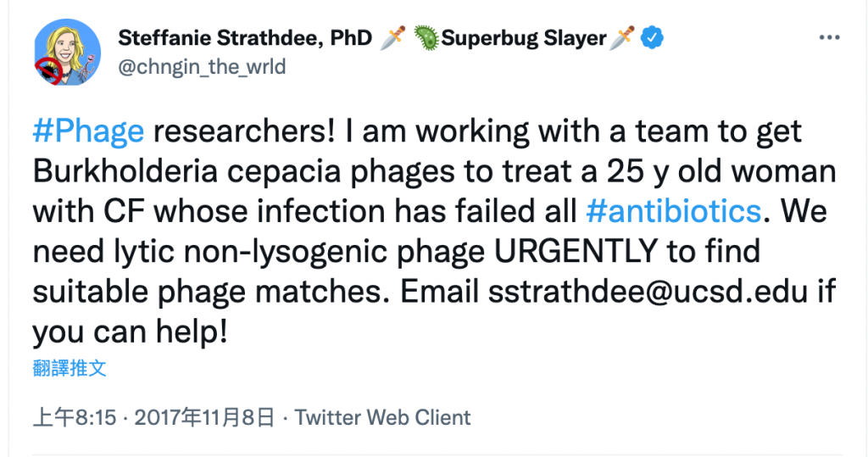Click the 上午8:15 tweet time

pyautogui.click(x=75, y=417)
